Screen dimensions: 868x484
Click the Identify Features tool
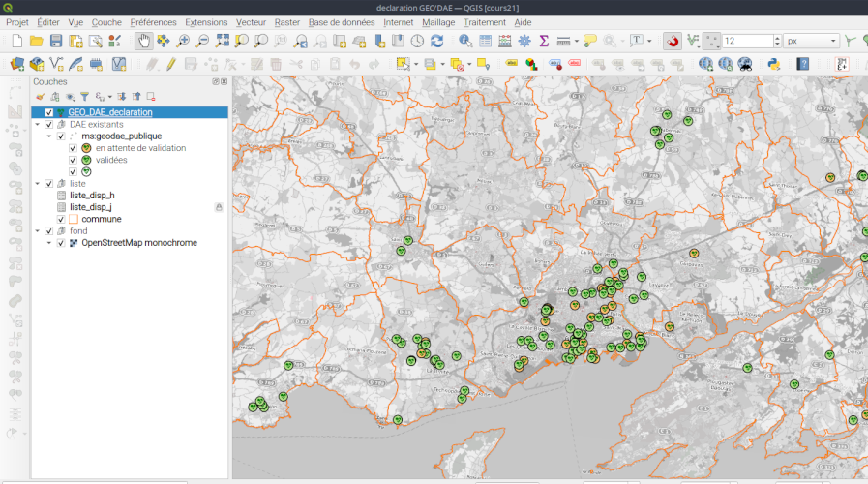click(464, 41)
